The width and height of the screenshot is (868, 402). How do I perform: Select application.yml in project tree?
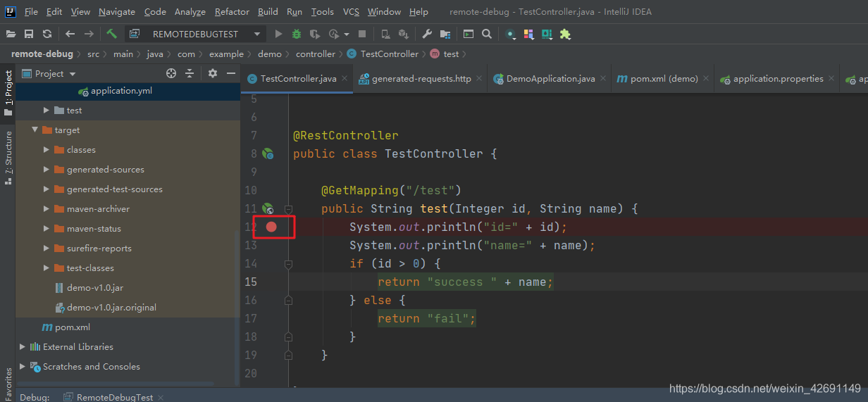121,90
